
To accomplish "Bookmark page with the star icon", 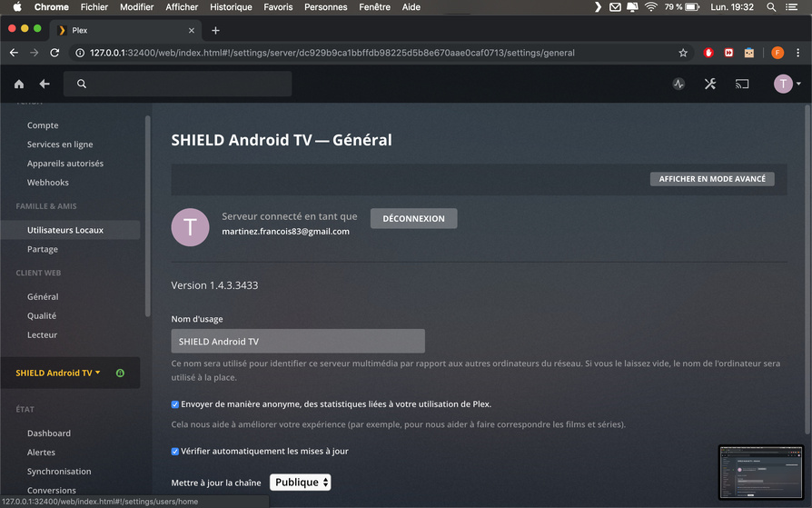I will click(683, 53).
